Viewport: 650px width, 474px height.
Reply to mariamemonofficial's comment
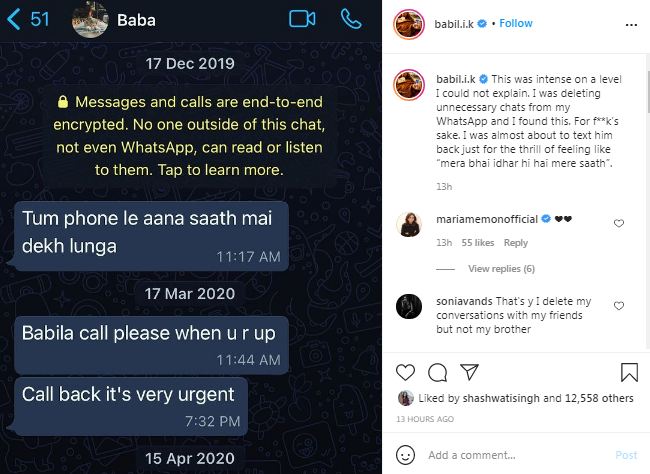tap(516, 243)
